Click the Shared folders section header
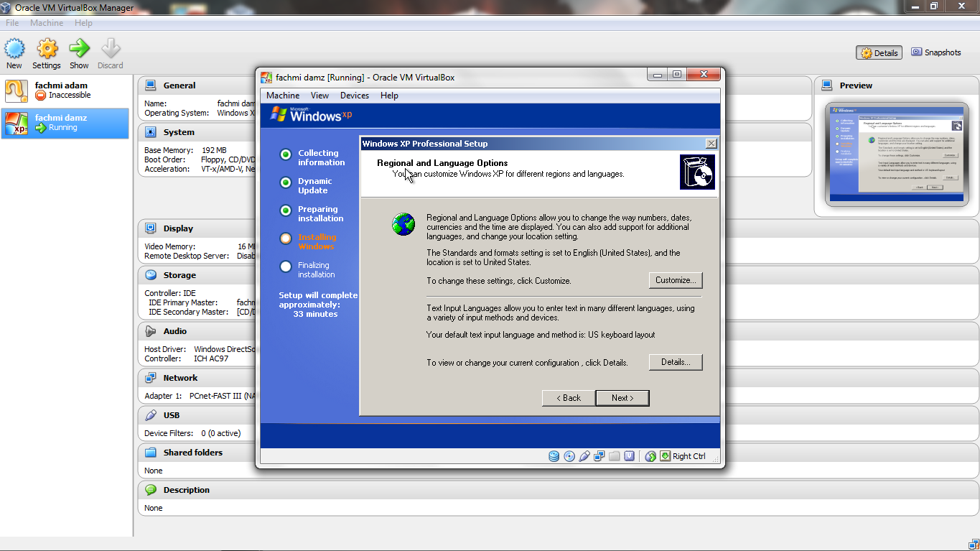Image resolution: width=980 pixels, height=551 pixels. click(192, 453)
